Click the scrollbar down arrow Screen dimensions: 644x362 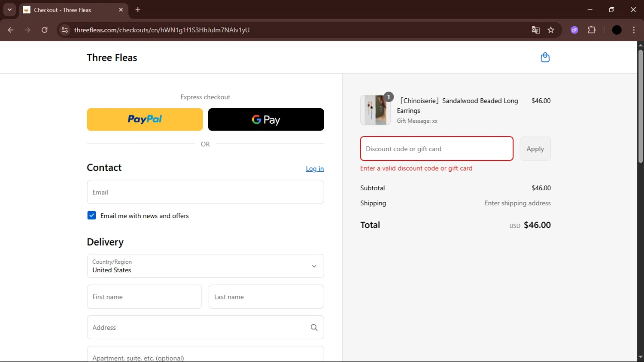tap(640, 357)
